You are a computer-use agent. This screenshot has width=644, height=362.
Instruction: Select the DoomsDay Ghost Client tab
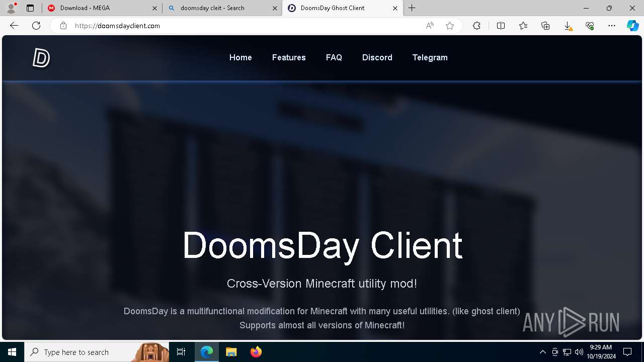(x=343, y=8)
